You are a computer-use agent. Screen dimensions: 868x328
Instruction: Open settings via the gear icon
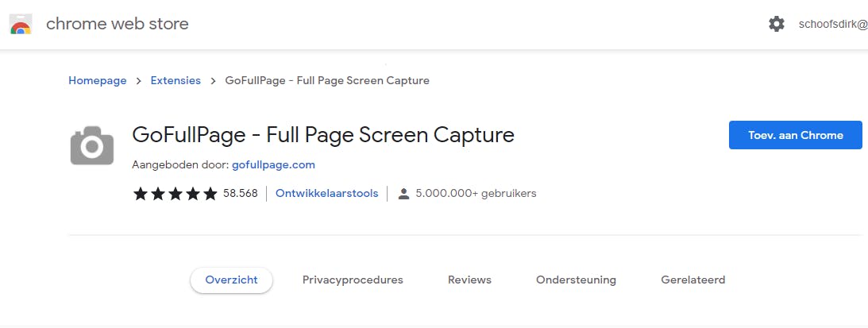coord(777,24)
